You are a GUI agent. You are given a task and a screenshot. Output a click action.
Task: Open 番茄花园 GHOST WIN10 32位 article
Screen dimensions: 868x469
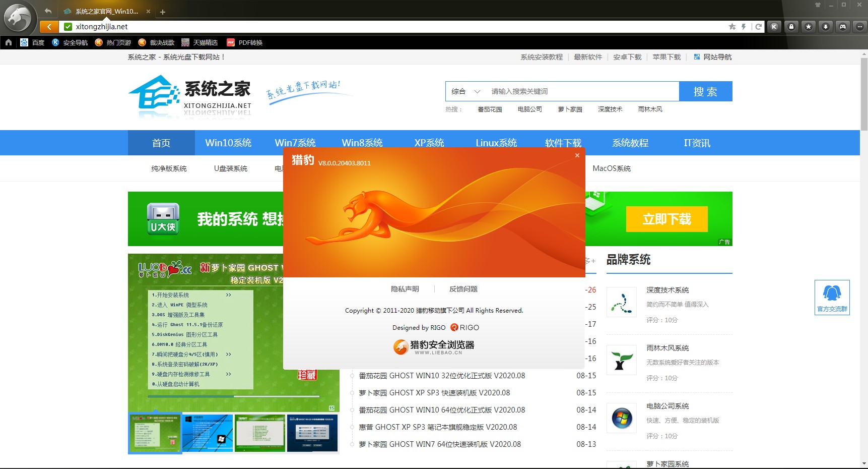(442, 376)
